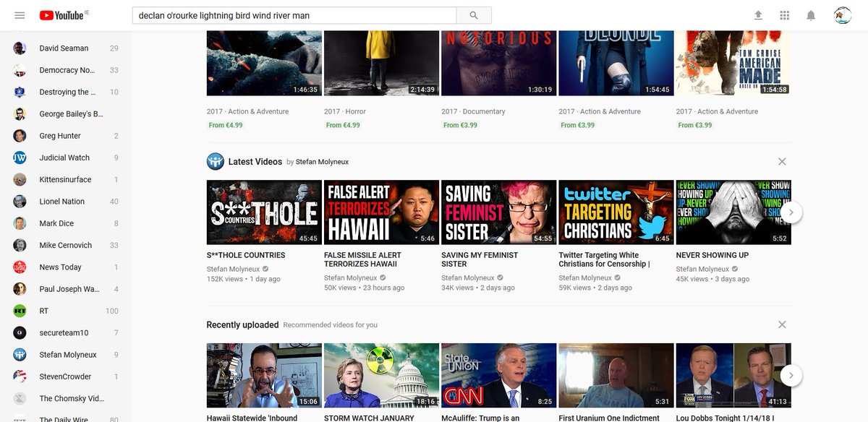
Task: Click 'From €4.99' under Horror movie
Action: tap(343, 125)
